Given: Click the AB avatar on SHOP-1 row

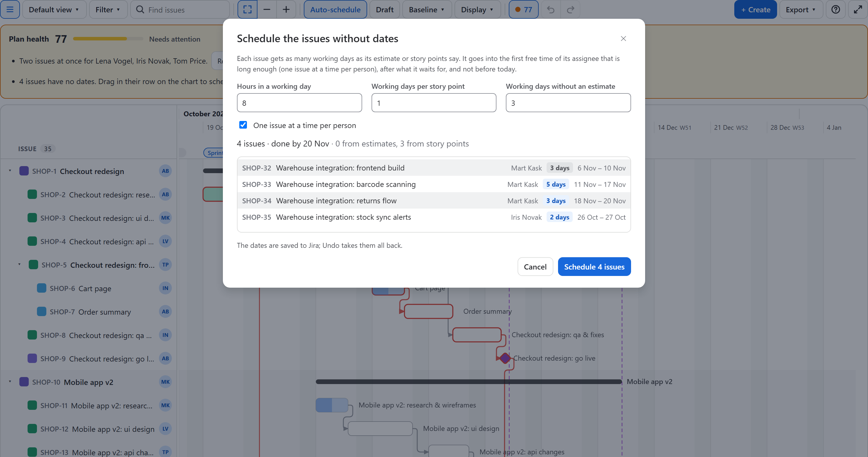Looking at the screenshot, I should [x=165, y=171].
